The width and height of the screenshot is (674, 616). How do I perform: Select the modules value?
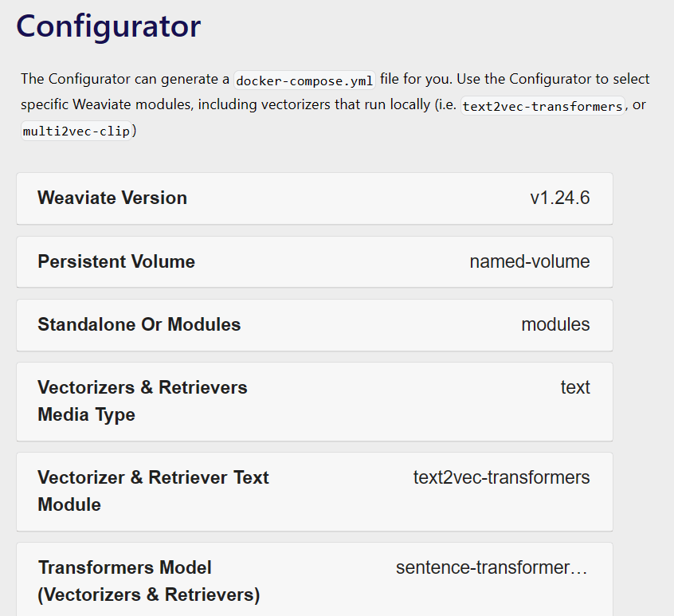point(555,324)
